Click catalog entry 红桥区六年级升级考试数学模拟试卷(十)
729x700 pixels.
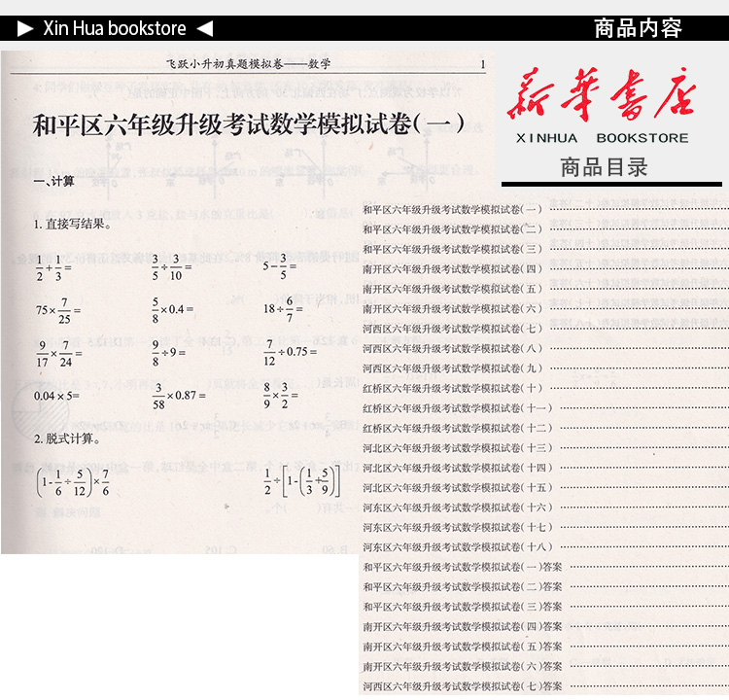[452, 388]
